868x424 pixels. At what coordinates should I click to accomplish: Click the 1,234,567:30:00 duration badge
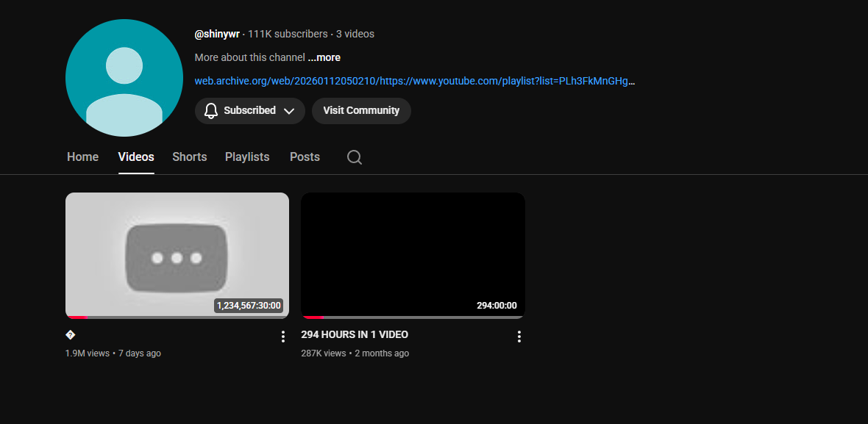[x=249, y=306]
